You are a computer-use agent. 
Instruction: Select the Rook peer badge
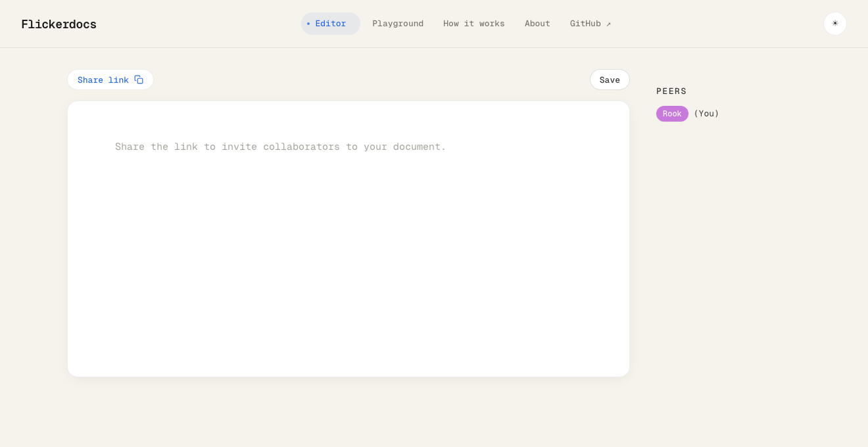point(672,114)
